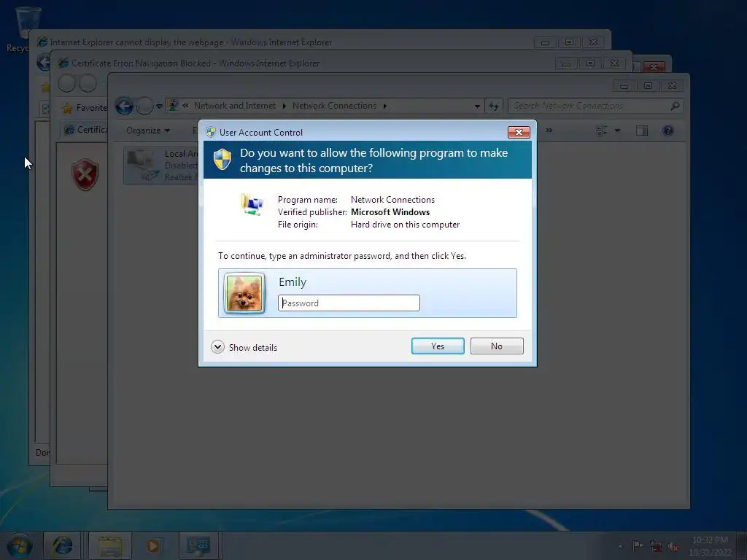747x560 pixels.
Task: Select Network Connections breadcrumb
Action: (334, 106)
